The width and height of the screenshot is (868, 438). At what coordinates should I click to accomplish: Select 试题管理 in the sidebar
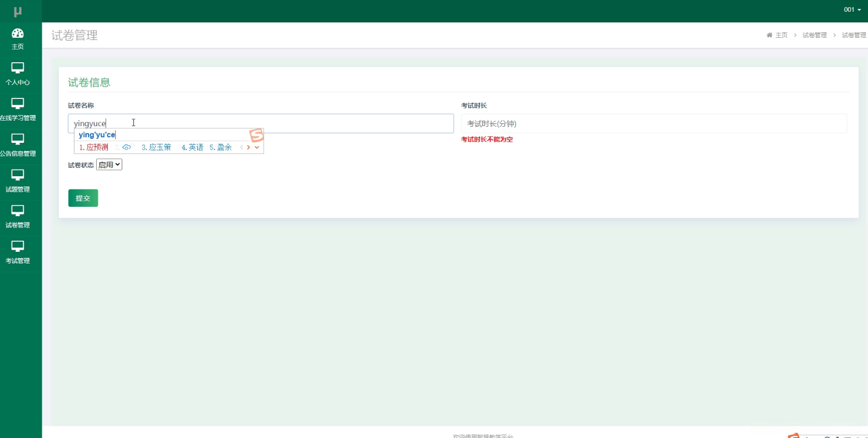(18, 182)
